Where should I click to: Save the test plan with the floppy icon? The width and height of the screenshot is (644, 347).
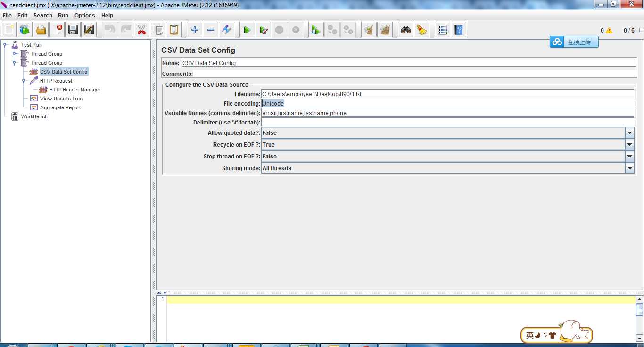(73, 30)
